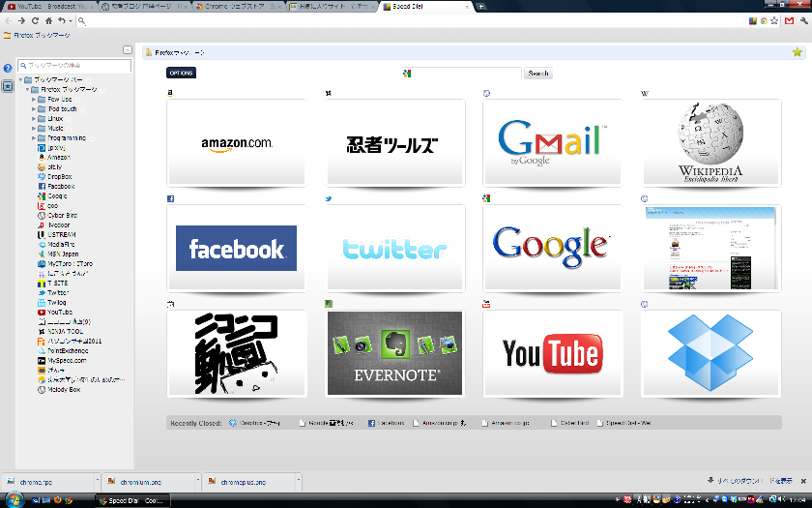
Task: Switch to the YouTube Broadcast Yourself tab
Action: coord(49,6)
